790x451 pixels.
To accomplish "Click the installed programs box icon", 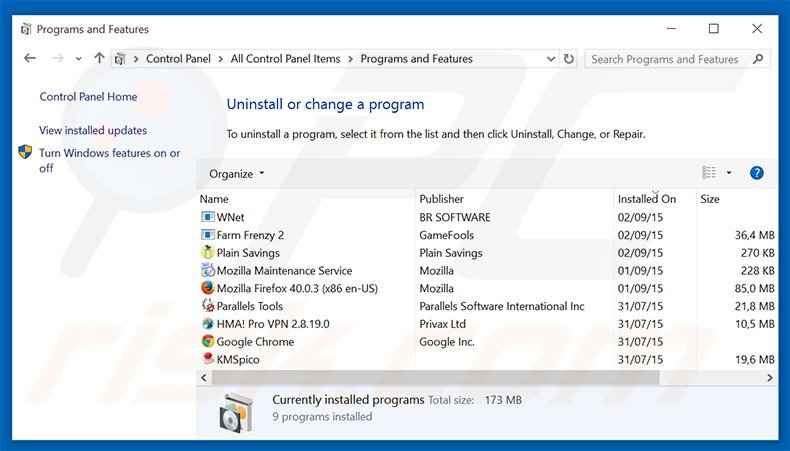I will point(237,413).
